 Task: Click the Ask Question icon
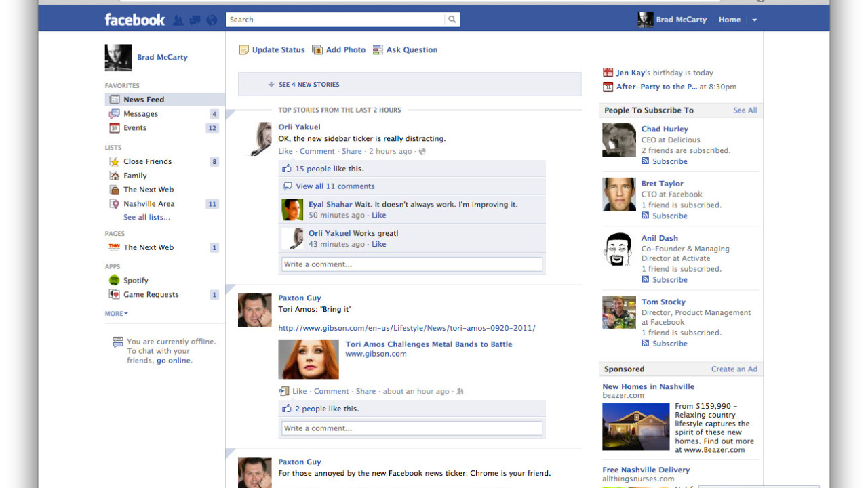378,50
